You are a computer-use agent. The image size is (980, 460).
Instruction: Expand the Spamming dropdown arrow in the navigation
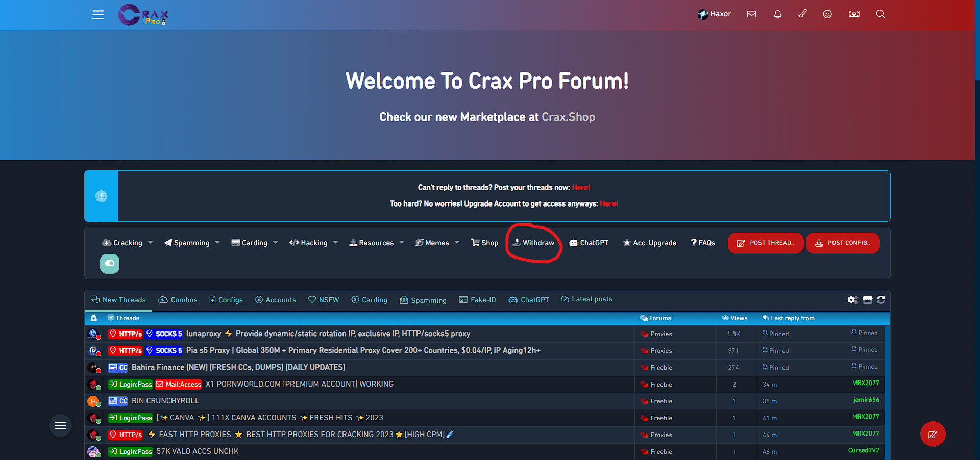tap(217, 243)
